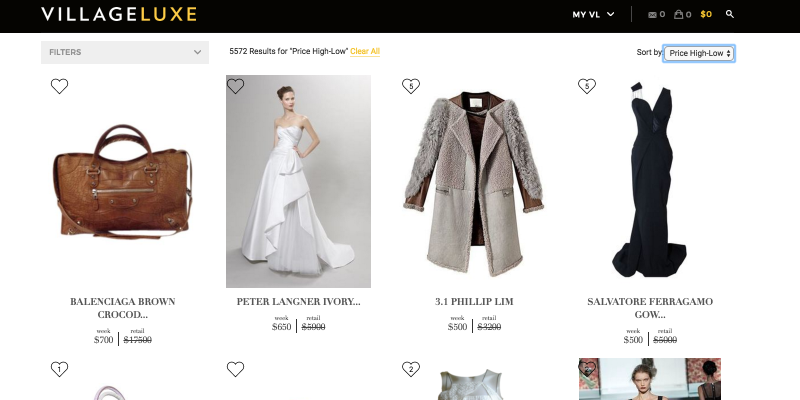800x400 pixels.
Task: Open the Salvatore Ferragamo Gow... product title
Action: click(649, 307)
